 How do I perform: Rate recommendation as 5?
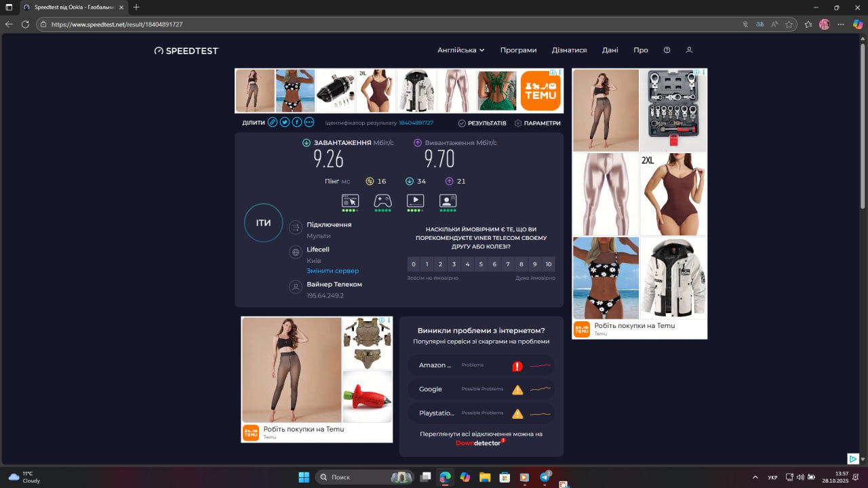481,264
